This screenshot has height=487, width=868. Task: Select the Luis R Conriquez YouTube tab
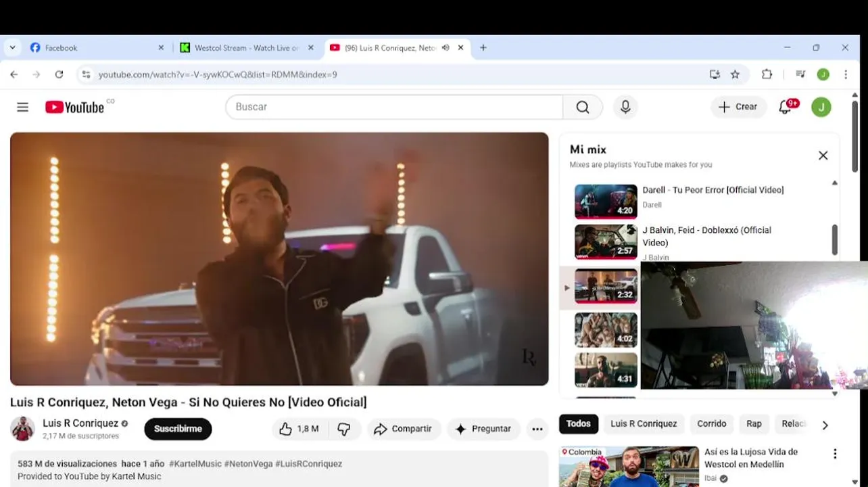(x=397, y=48)
